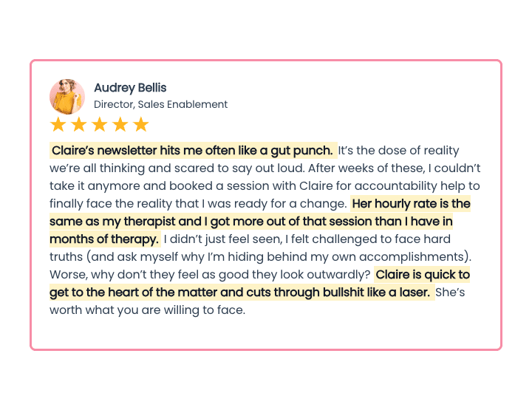
Task: Open Audrey Bellis's profile photo
Action: pyautogui.click(x=67, y=96)
